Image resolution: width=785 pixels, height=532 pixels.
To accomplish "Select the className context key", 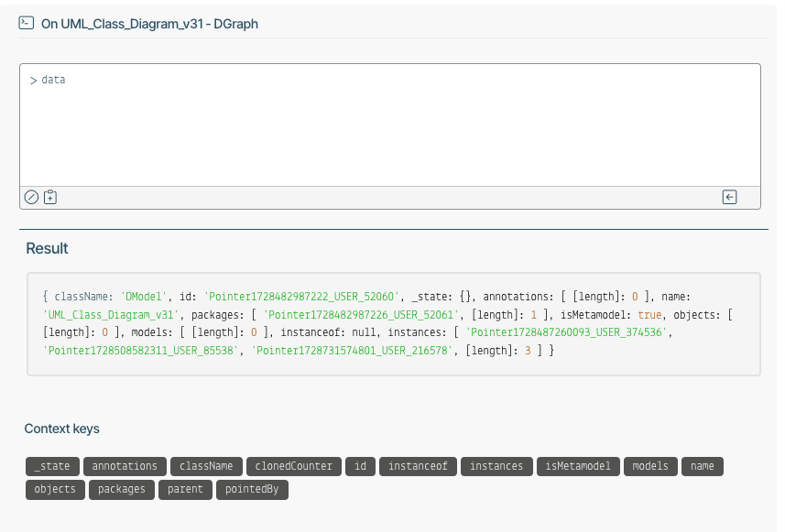I will tap(206, 466).
